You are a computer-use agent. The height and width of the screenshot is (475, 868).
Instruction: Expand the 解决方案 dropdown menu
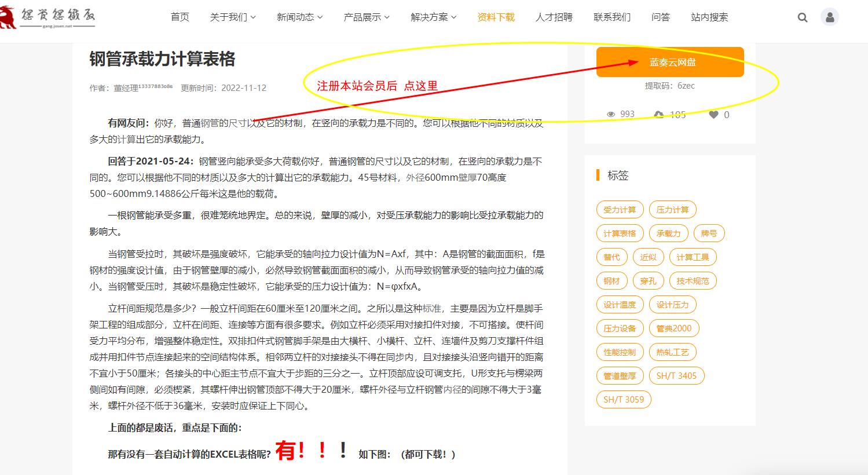coord(434,17)
